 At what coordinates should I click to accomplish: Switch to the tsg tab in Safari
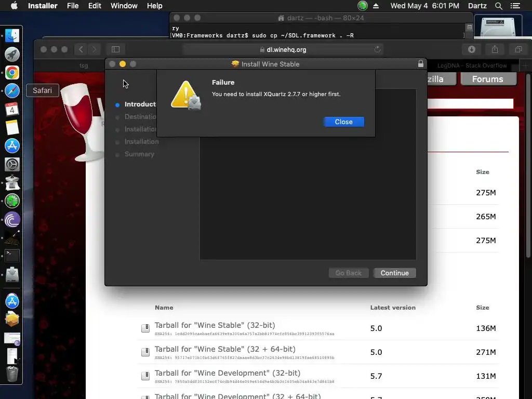(84, 65)
